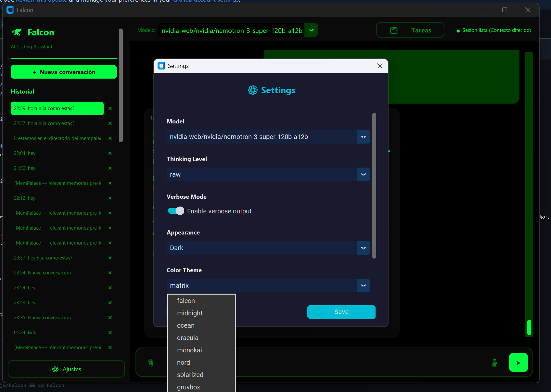Click the 'Sesión lista (Contexto diferido)' status
Image resolution: width=551 pixels, height=392 pixels.
click(x=494, y=30)
